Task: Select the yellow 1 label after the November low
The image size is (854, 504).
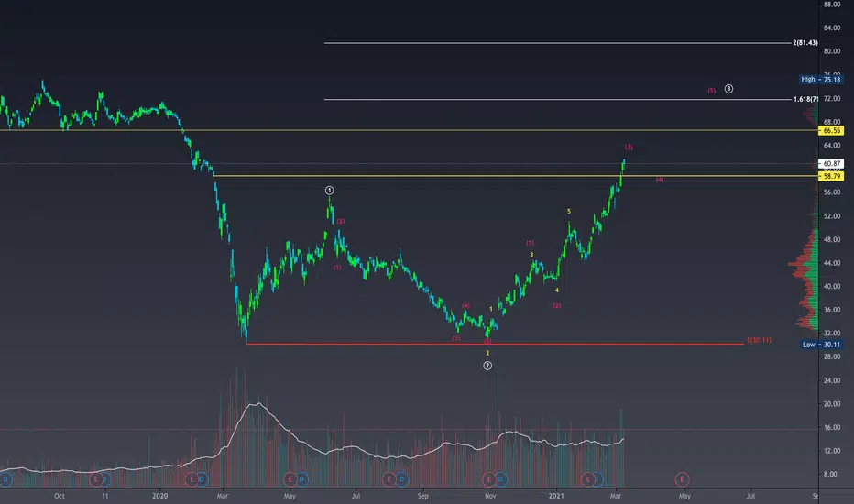Action: tap(491, 309)
